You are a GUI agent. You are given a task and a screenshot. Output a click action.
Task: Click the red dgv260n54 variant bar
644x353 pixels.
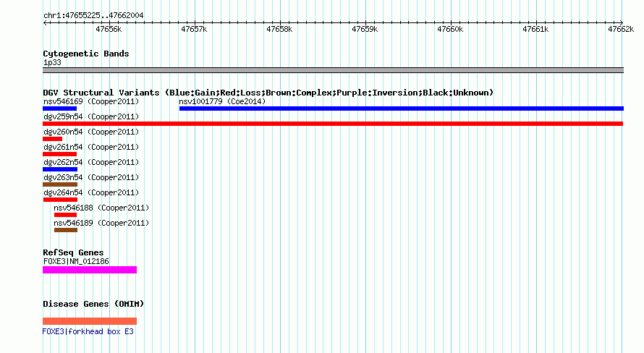[53, 139]
